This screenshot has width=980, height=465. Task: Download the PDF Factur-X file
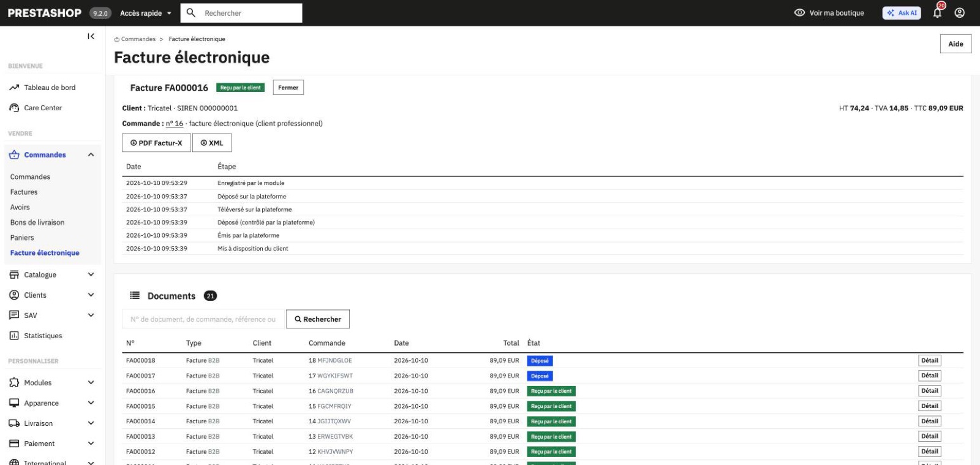[156, 143]
